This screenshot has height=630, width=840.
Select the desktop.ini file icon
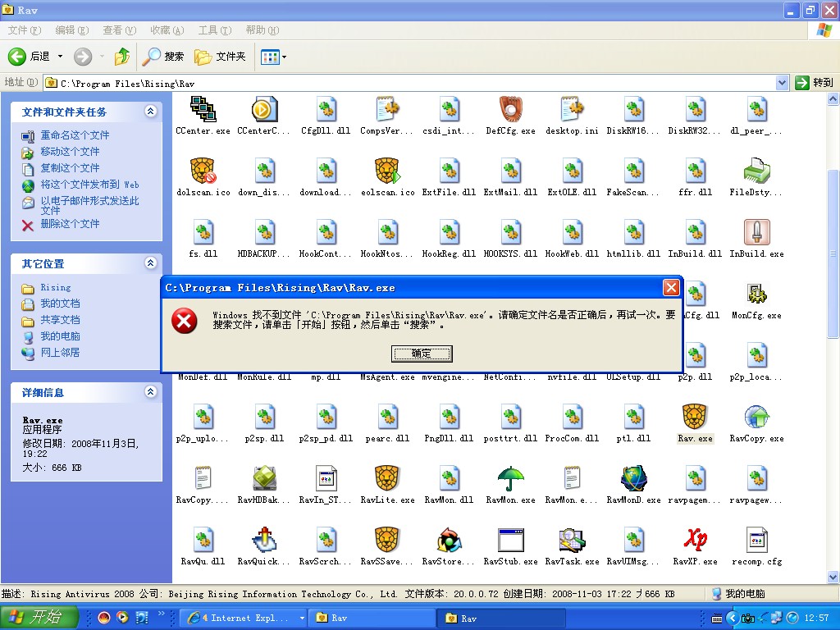[572, 109]
